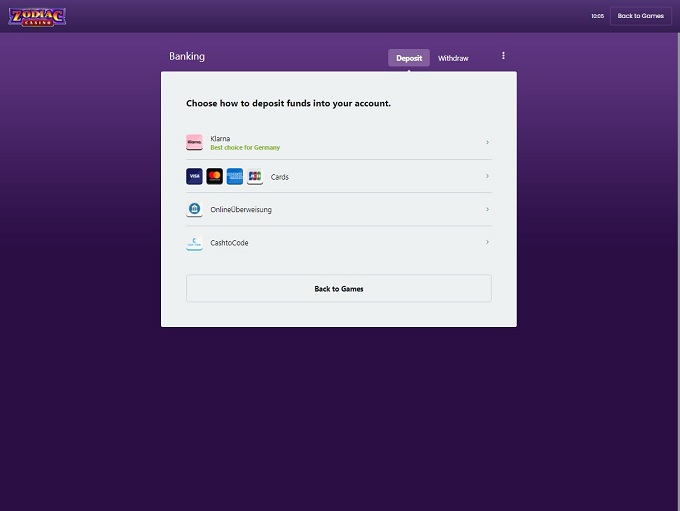
Task: Select the CashtoCode payment icon
Action: [194, 243]
